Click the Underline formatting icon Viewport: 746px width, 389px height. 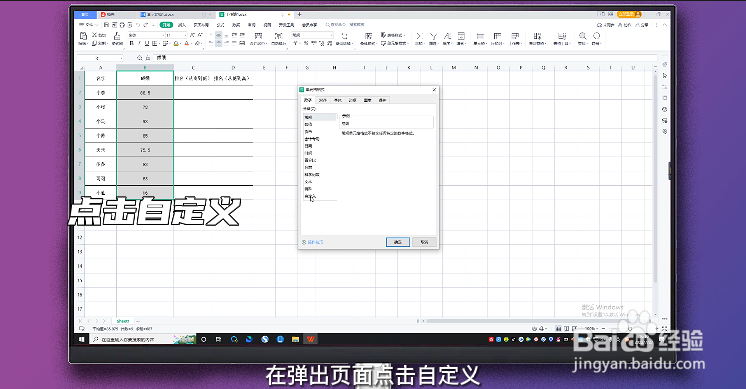coord(147,43)
